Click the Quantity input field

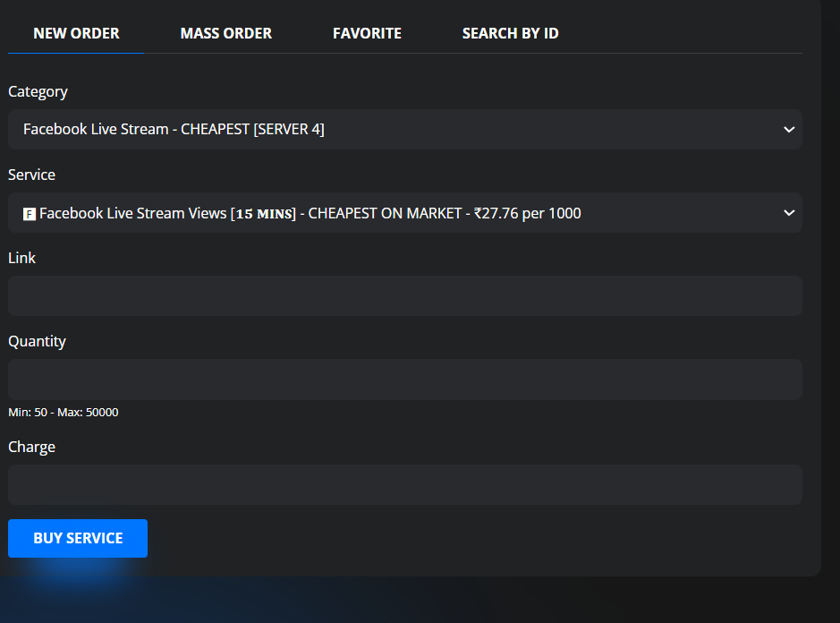tap(405, 380)
